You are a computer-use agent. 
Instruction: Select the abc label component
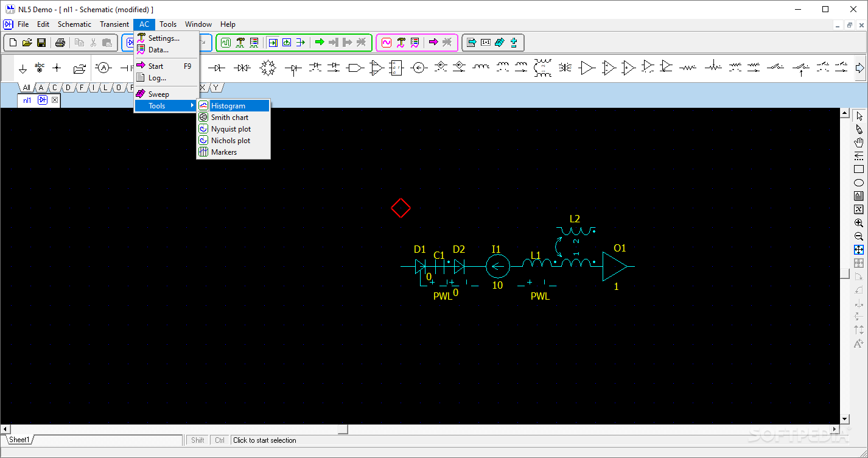(x=40, y=68)
